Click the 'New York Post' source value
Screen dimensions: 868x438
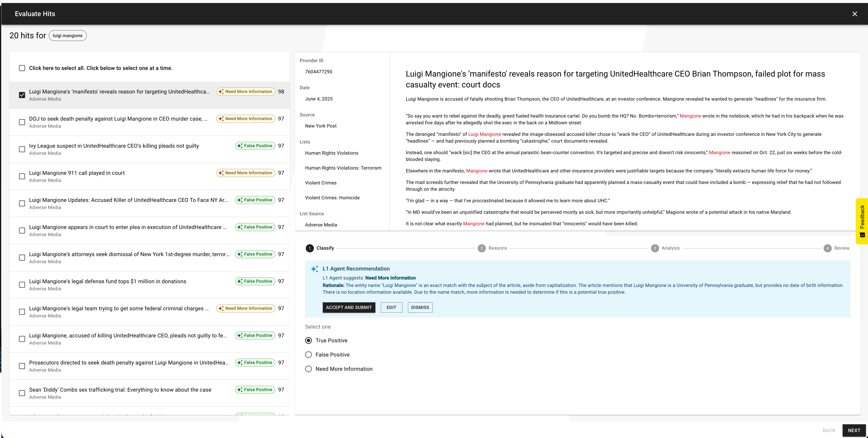click(321, 126)
